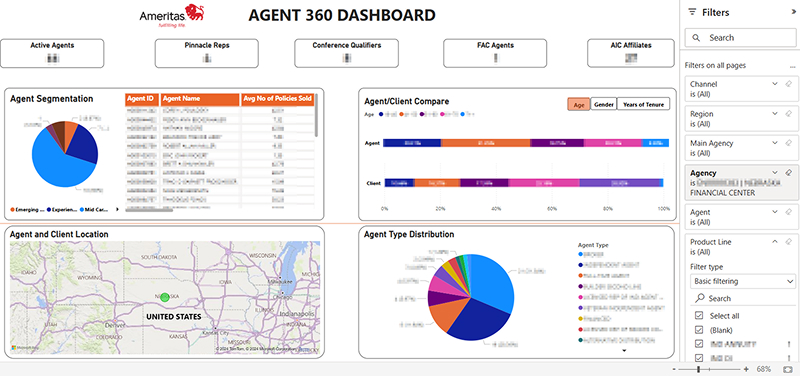Clear the Channel filter with the eraser icon

coord(788,84)
